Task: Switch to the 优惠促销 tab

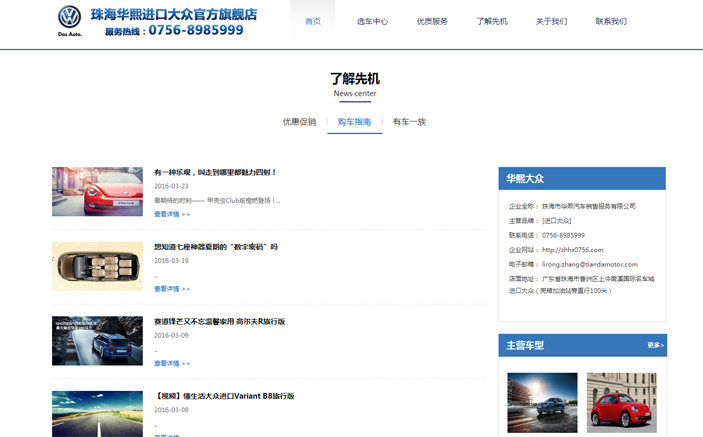Action: [x=299, y=121]
